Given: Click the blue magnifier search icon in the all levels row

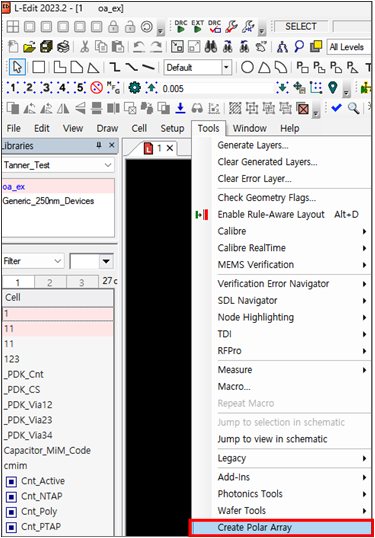Looking at the screenshot, I should [299, 47].
